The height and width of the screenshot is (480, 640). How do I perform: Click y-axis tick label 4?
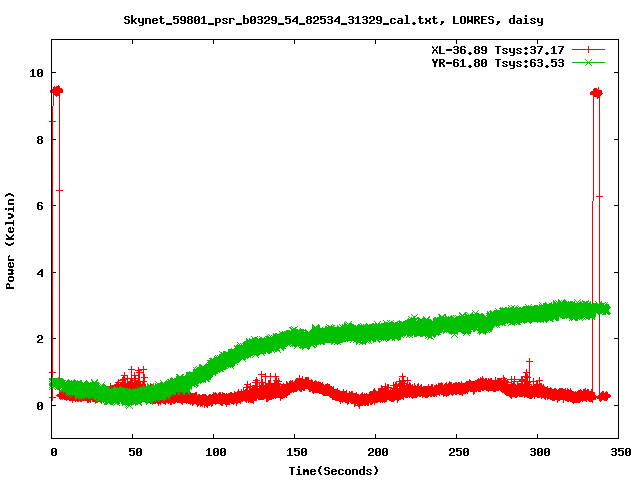click(40, 273)
